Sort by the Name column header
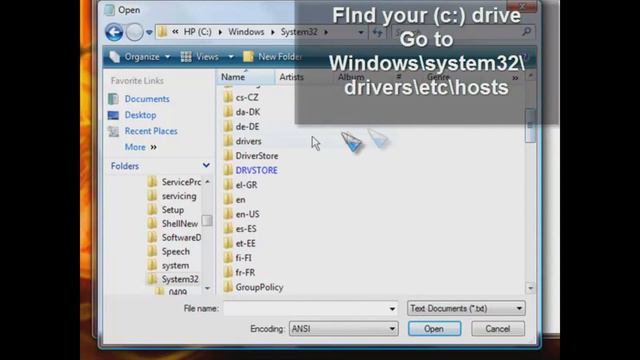Viewport: 640px width, 360px height. coord(245,77)
